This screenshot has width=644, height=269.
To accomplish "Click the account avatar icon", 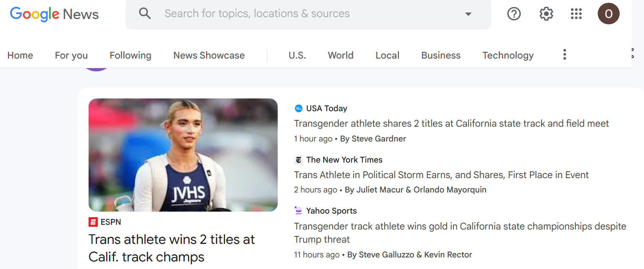I will point(608,14).
